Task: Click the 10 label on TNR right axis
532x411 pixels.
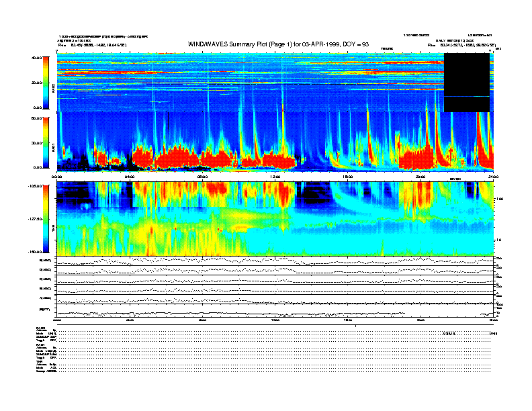Action: click(x=499, y=240)
